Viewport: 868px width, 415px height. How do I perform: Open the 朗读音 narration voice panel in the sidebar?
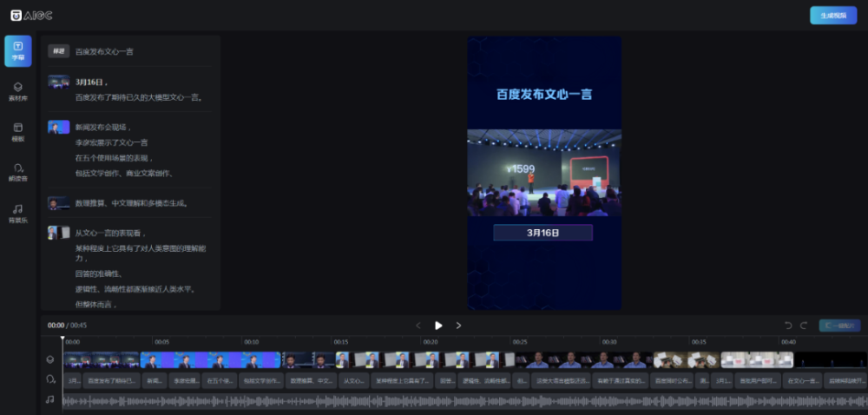17,173
